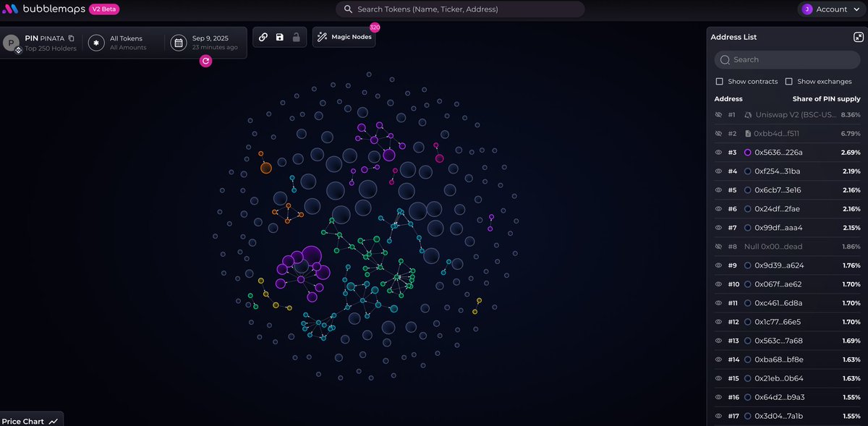The image size is (868, 426).
Task: Open the Sep 9, 2025 date picker
Action: pyautogui.click(x=204, y=43)
